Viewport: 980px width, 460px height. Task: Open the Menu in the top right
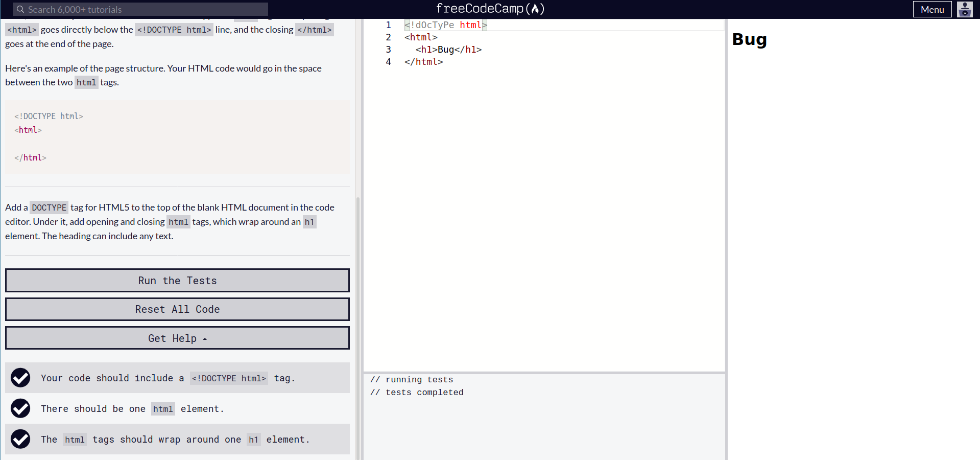tap(931, 9)
